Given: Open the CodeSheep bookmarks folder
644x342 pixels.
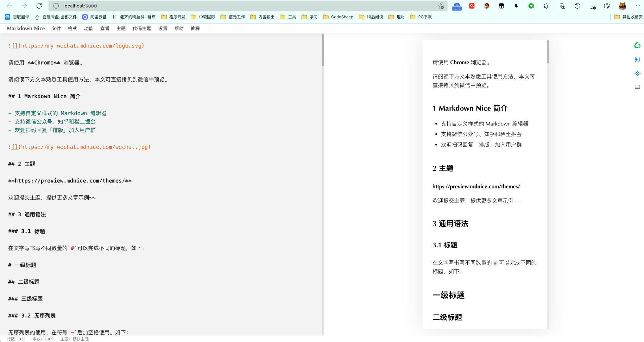Looking at the screenshot, I should click(338, 17).
